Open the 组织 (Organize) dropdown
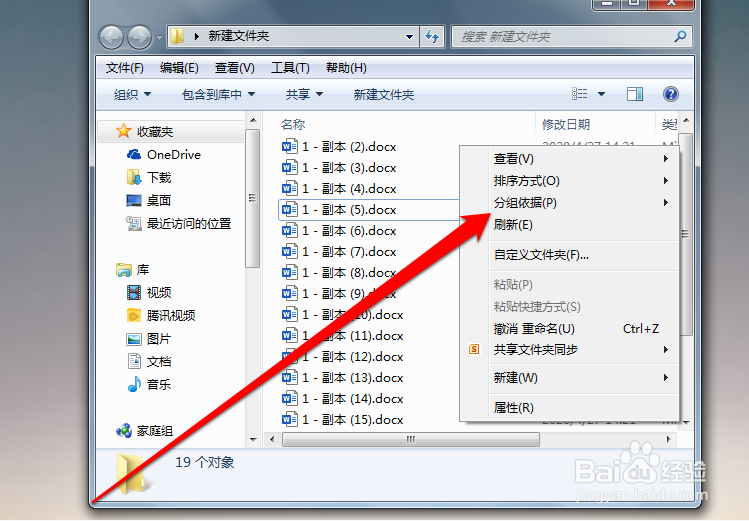 (132, 95)
